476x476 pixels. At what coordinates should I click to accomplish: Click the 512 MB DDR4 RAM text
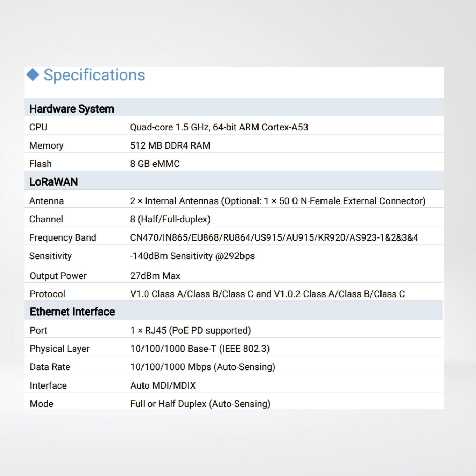(170, 145)
